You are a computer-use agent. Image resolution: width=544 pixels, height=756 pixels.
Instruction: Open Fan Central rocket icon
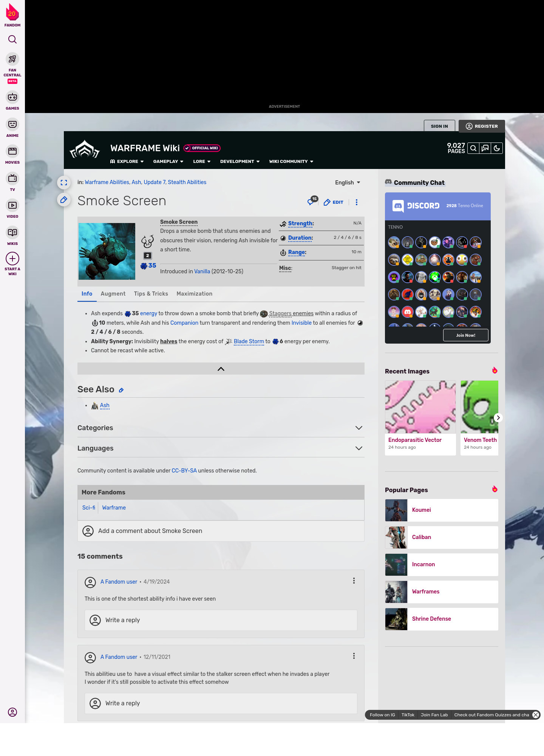tap(12, 59)
